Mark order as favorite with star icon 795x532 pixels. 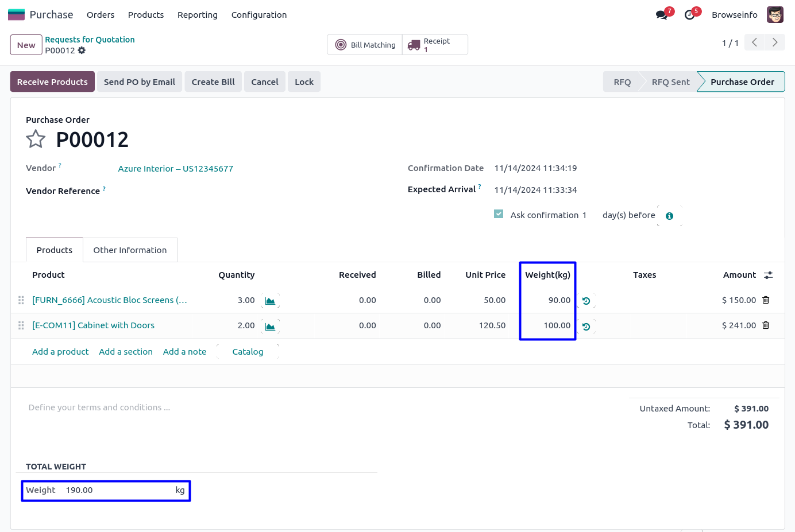36,139
